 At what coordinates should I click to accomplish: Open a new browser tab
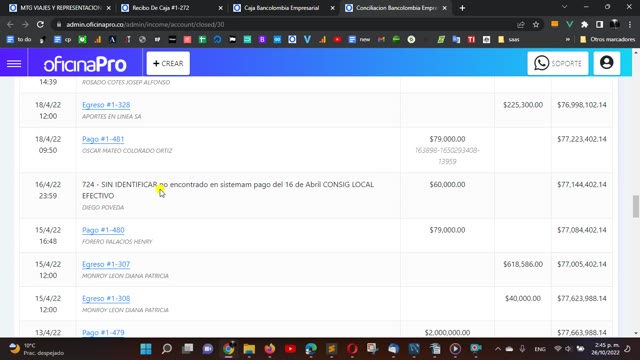pos(462,8)
